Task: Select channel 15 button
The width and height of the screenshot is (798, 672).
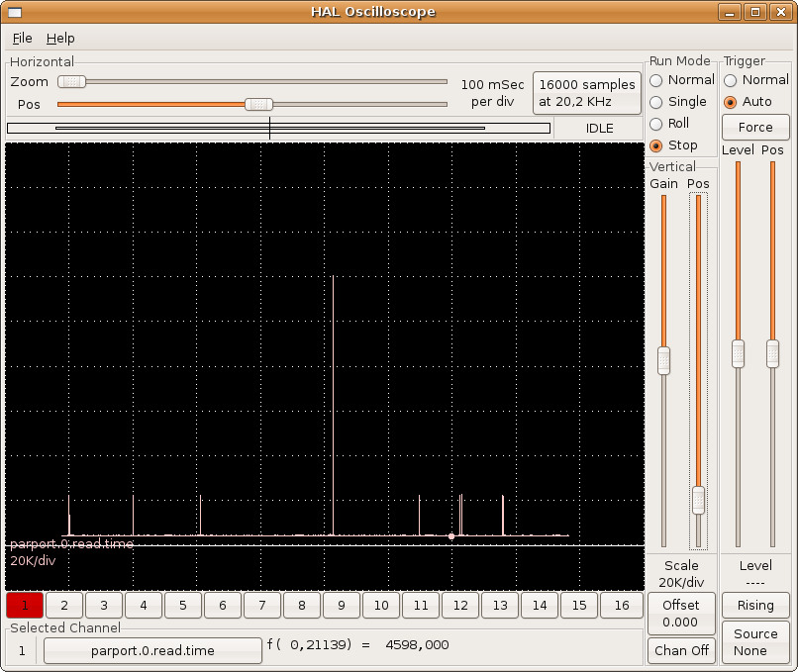Action: (x=579, y=606)
